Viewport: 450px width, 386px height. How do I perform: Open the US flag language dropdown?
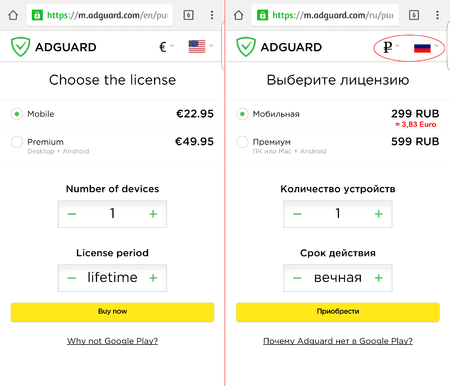[x=201, y=47]
